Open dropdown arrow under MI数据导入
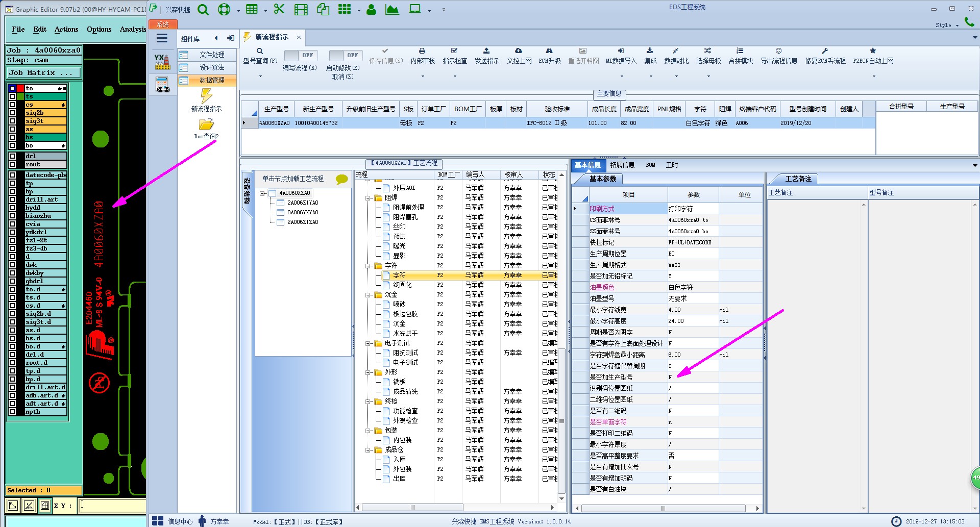Image resolution: width=980 pixels, height=527 pixels. pos(621,77)
